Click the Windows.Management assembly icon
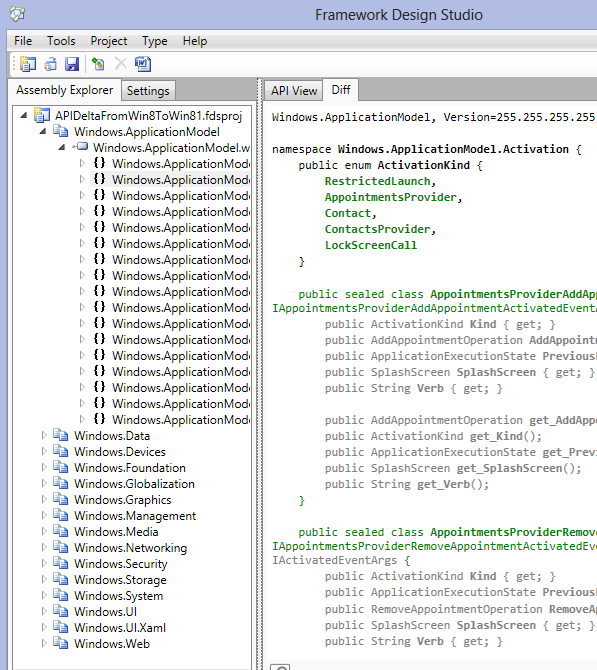 coord(61,515)
